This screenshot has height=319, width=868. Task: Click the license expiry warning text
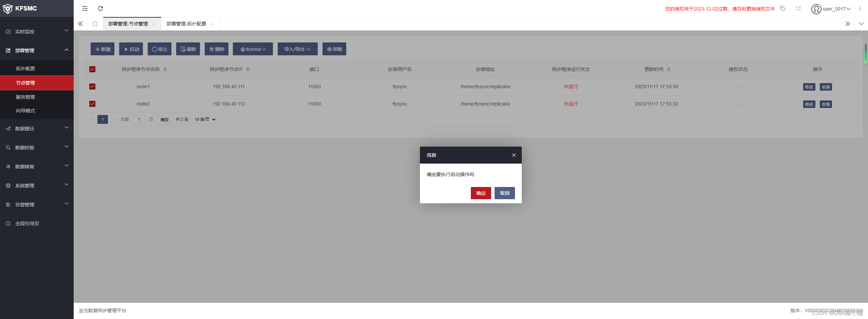pos(720,9)
